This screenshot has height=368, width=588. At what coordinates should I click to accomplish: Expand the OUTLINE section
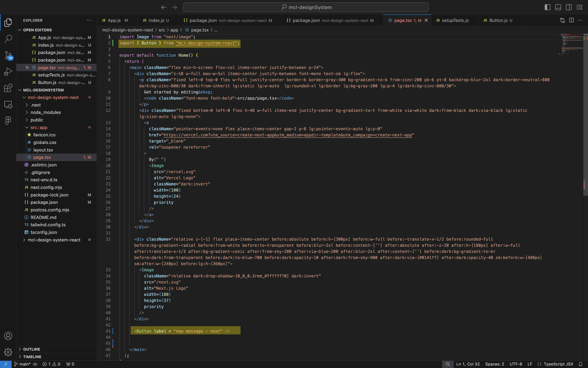[x=32, y=349]
